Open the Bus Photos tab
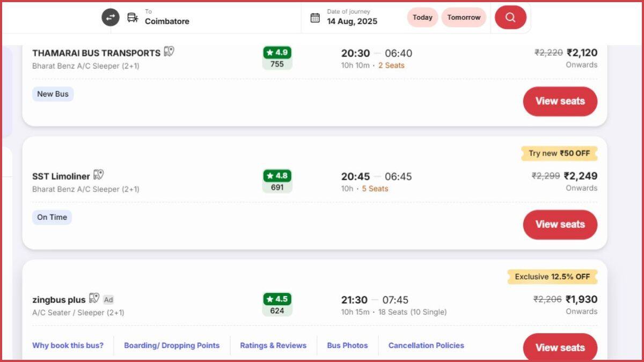Image resolution: width=644 pixels, height=362 pixels. click(x=347, y=345)
